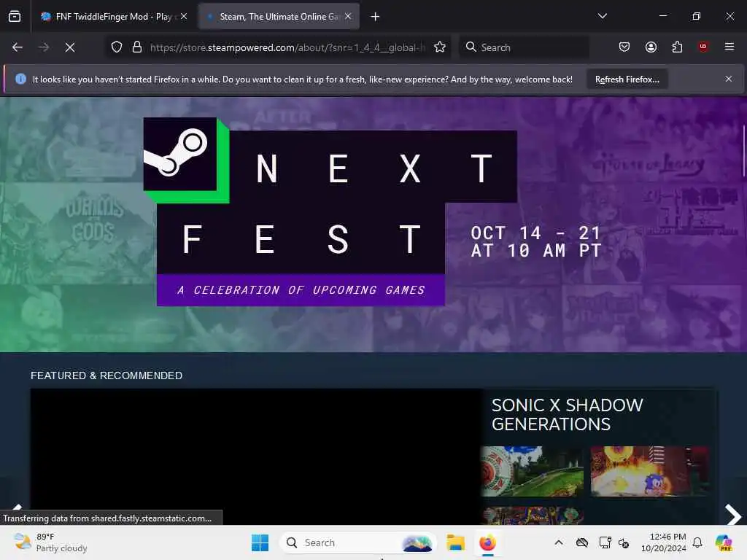The height and width of the screenshot is (560, 747).
Task: Play the featured game black capsule
Action: point(256,457)
